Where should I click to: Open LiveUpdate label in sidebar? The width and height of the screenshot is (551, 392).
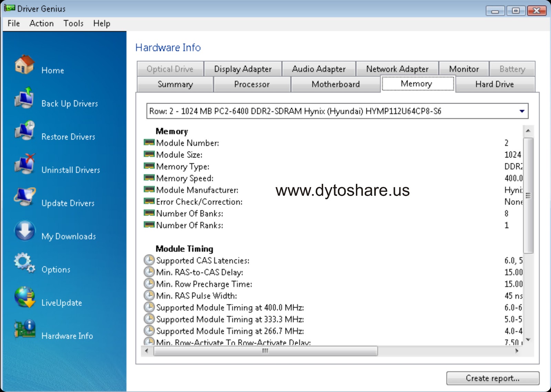pos(62,303)
